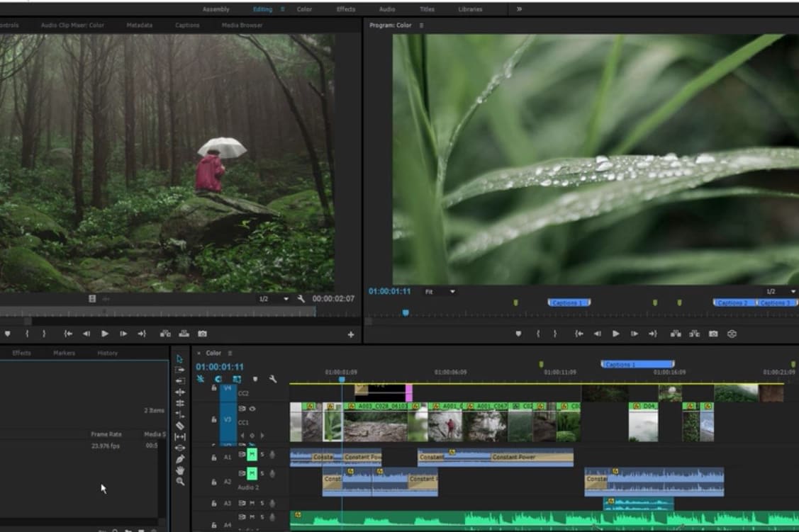The height and width of the screenshot is (532, 799).
Task: Select the Razor tool in the tools panel
Action: (x=180, y=426)
